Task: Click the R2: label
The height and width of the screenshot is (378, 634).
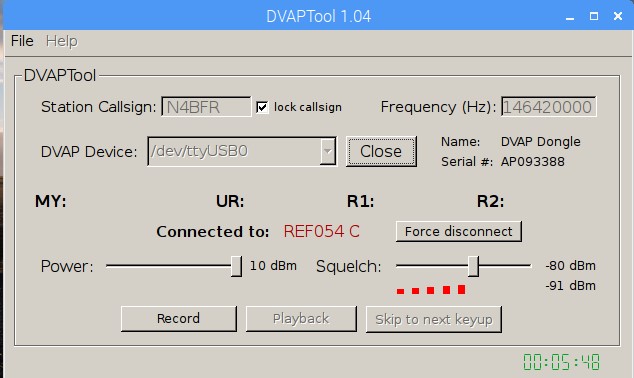Action: point(490,201)
